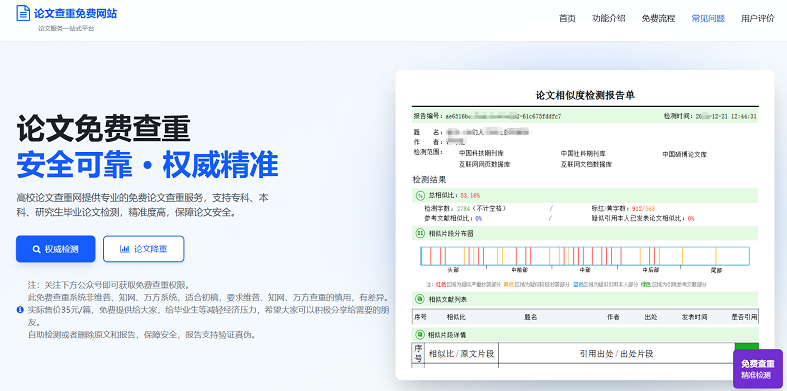The height and width of the screenshot is (391, 787).
Task: Open the 论文查重免费网站 site title
Action: pyautogui.click(x=75, y=14)
